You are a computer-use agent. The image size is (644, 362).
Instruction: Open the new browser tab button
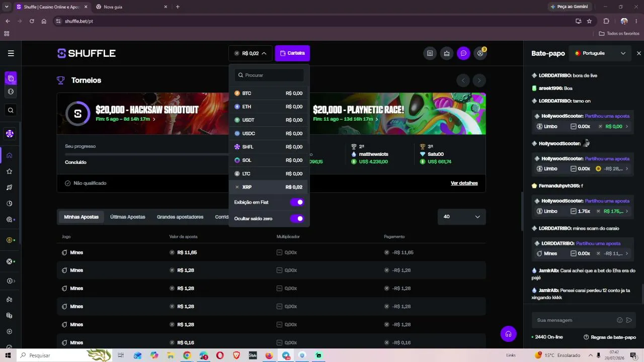coord(178,7)
